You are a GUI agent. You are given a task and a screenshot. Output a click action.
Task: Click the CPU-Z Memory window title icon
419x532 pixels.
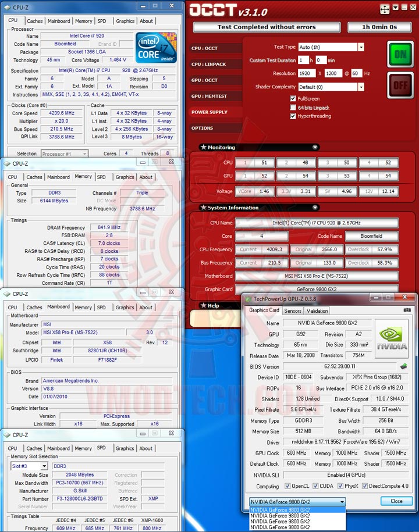(x=7, y=163)
